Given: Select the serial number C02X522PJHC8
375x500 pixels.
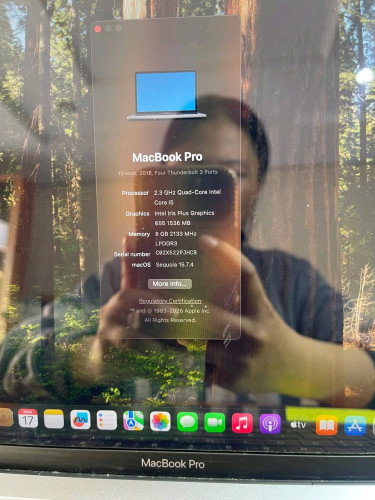Looking at the screenshot, I should pyautogui.click(x=176, y=253).
